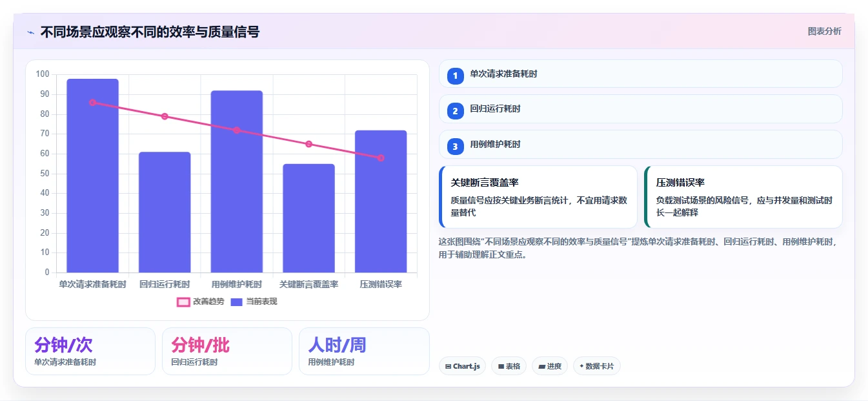Click the 进度 tag chip
Viewport: 868px width, 401px height.
point(550,366)
